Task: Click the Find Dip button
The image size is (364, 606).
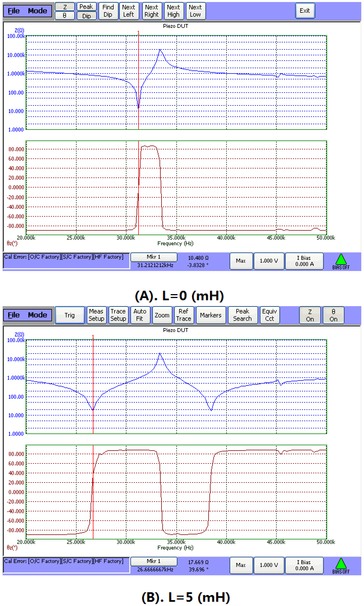Action: 108,11
